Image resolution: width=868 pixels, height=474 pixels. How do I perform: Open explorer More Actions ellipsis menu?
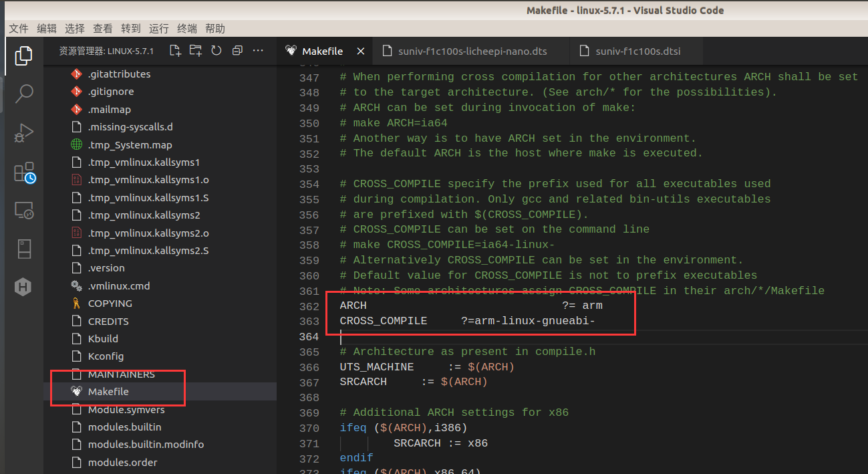click(x=259, y=51)
